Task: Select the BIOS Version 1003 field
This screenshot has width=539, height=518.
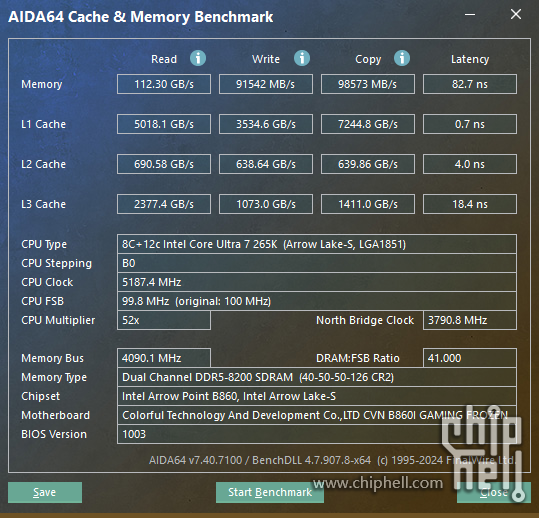Action: pos(317,434)
